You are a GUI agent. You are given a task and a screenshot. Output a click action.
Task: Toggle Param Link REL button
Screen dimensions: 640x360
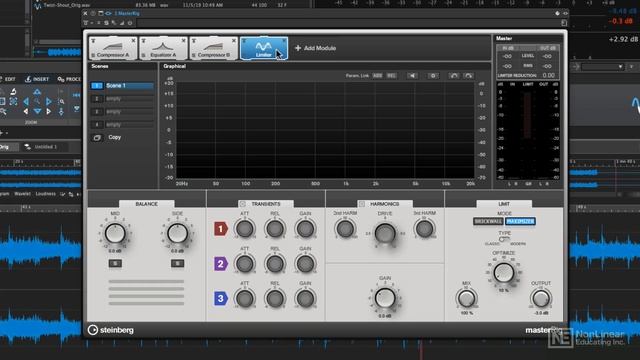click(x=391, y=76)
